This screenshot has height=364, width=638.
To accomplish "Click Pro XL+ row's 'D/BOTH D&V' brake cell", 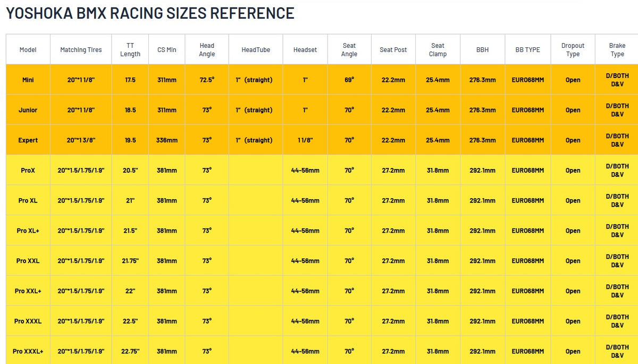I will (617, 231).
